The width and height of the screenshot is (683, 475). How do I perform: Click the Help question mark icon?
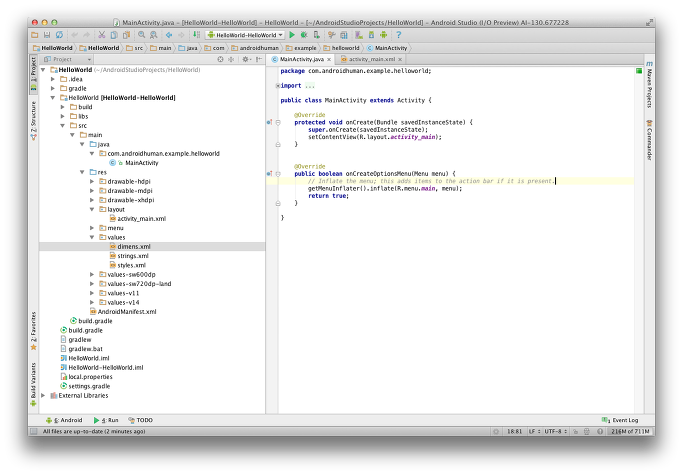(399, 35)
